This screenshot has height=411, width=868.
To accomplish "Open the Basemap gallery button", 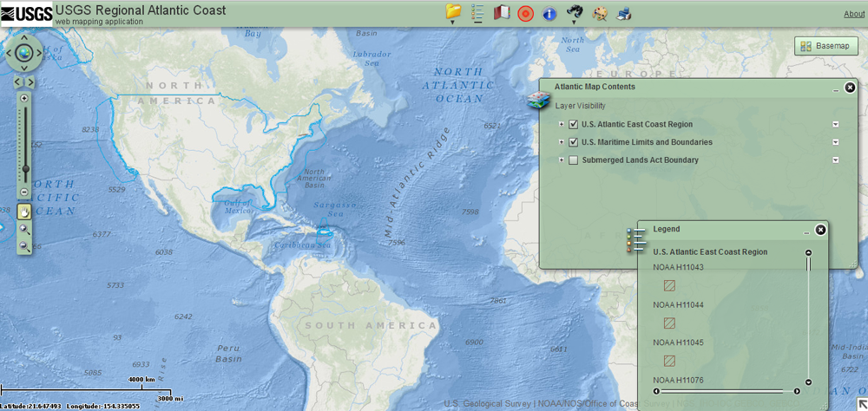I will click(826, 46).
